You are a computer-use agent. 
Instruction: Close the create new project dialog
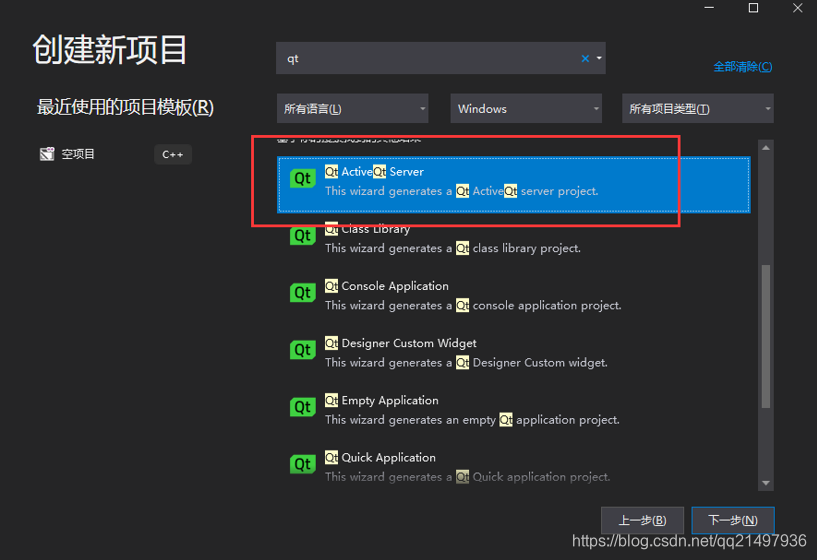click(x=798, y=8)
